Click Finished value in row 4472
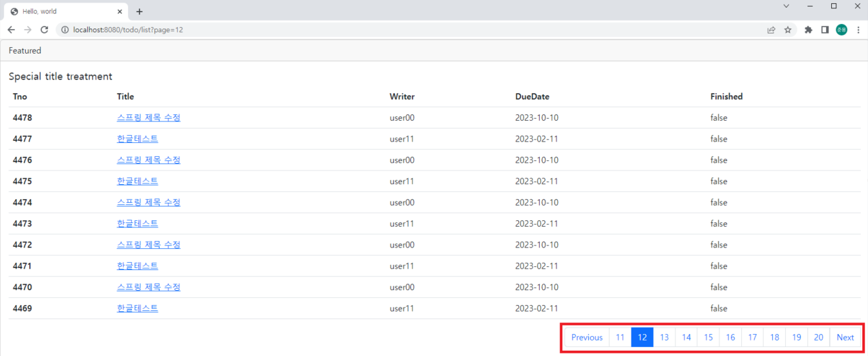The width and height of the screenshot is (868, 356). pyautogui.click(x=719, y=245)
